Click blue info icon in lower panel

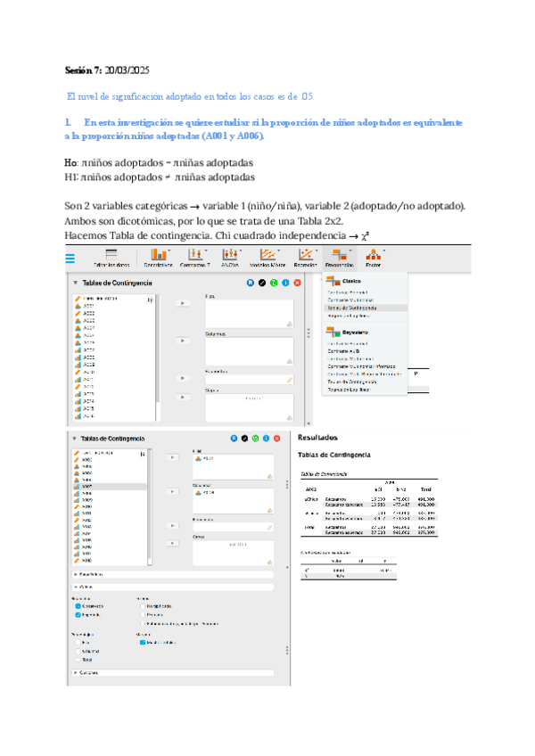point(266,439)
